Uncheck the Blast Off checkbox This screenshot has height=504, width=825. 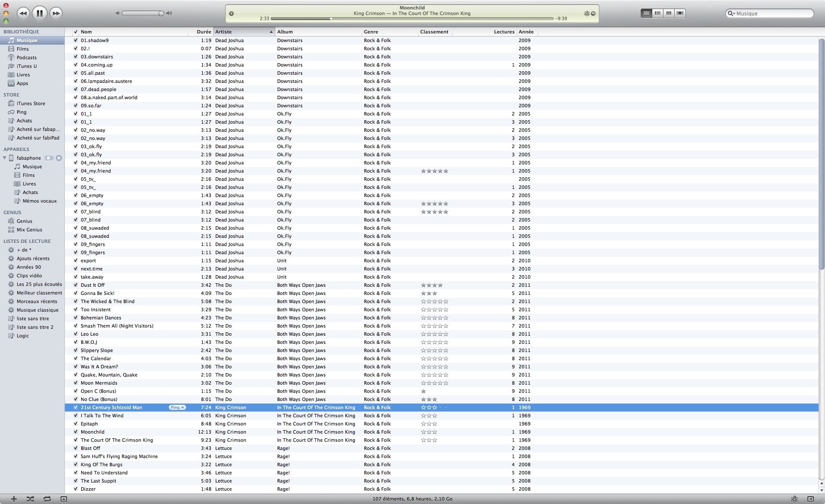(x=76, y=448)
